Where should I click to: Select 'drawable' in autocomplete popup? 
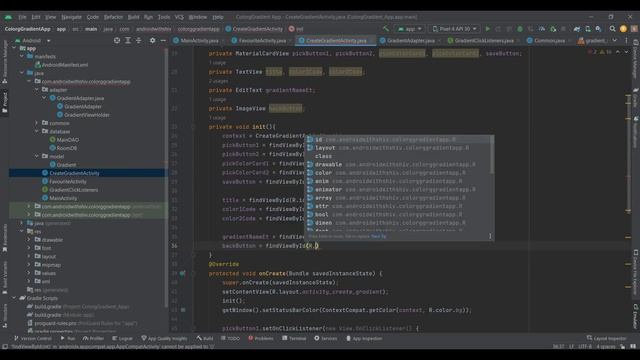pyautogui.click(x=399, y=164)
